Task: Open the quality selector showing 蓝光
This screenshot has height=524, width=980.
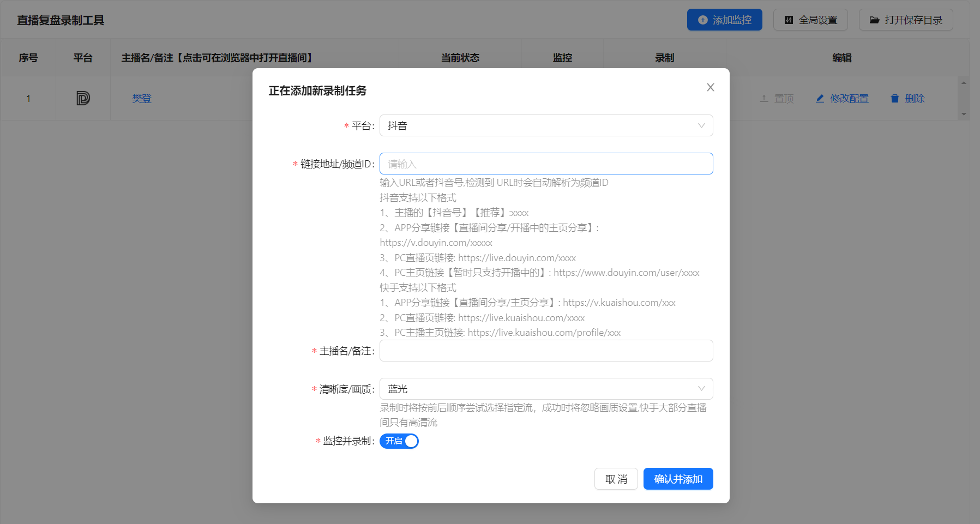Action: [545, 389]
